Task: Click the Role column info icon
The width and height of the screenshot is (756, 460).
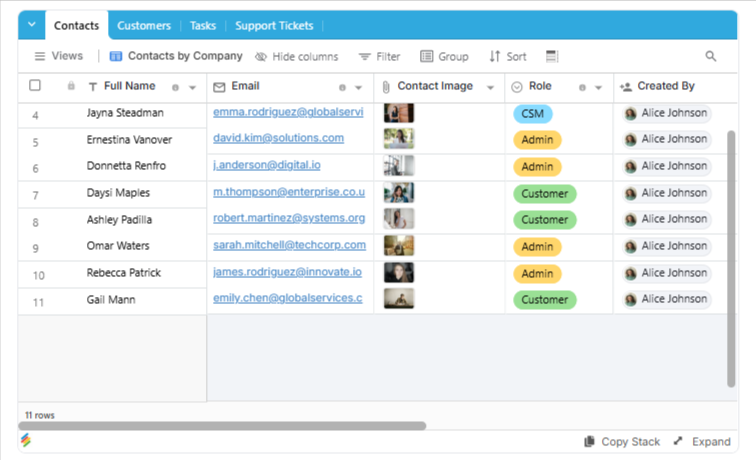Action: tap(582, 87)
